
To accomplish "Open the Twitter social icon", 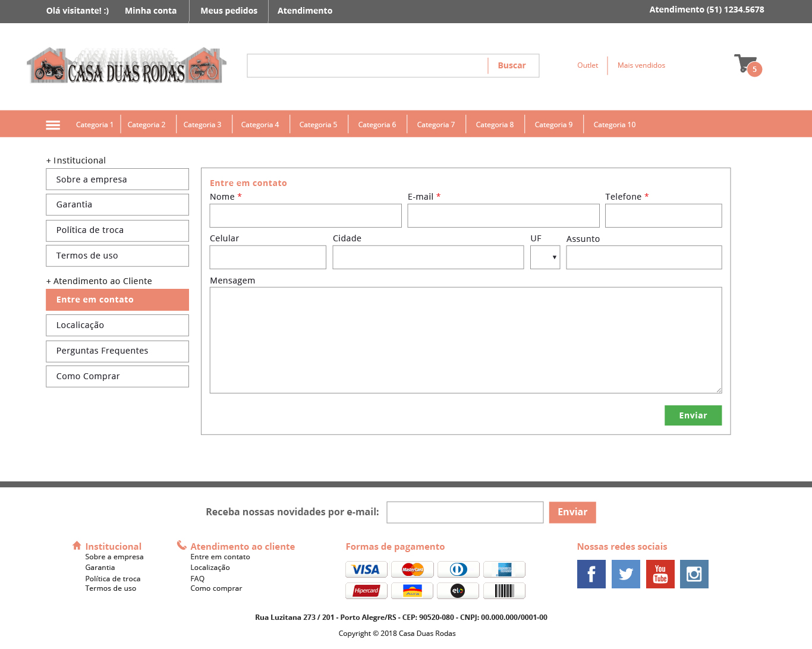I will pos(625,574).
